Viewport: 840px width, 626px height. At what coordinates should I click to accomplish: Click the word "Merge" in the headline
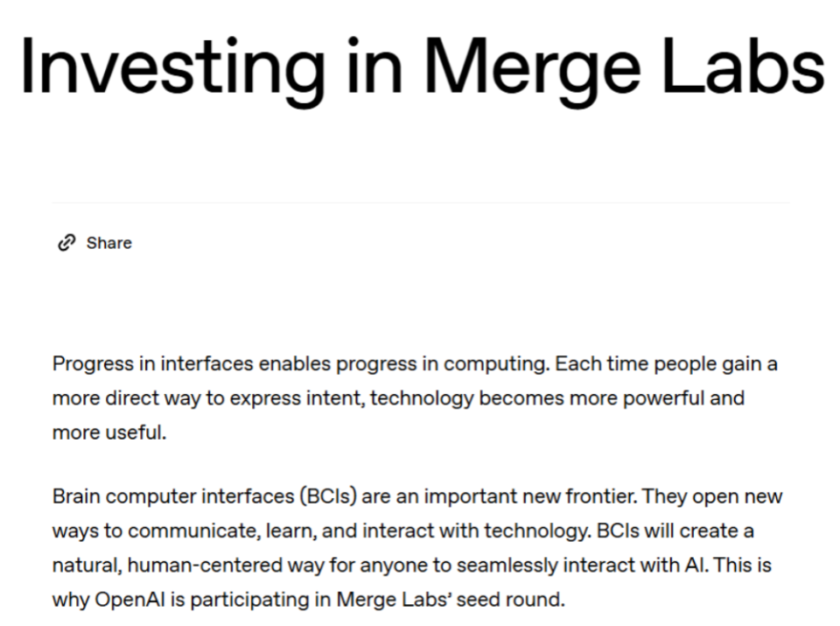tap(522, 67)
